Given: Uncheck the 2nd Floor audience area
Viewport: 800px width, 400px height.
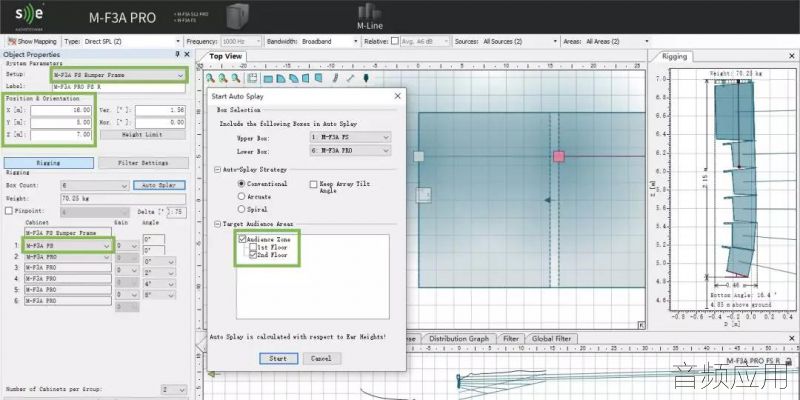Looking at the screenshot, I should click(253, 255).
